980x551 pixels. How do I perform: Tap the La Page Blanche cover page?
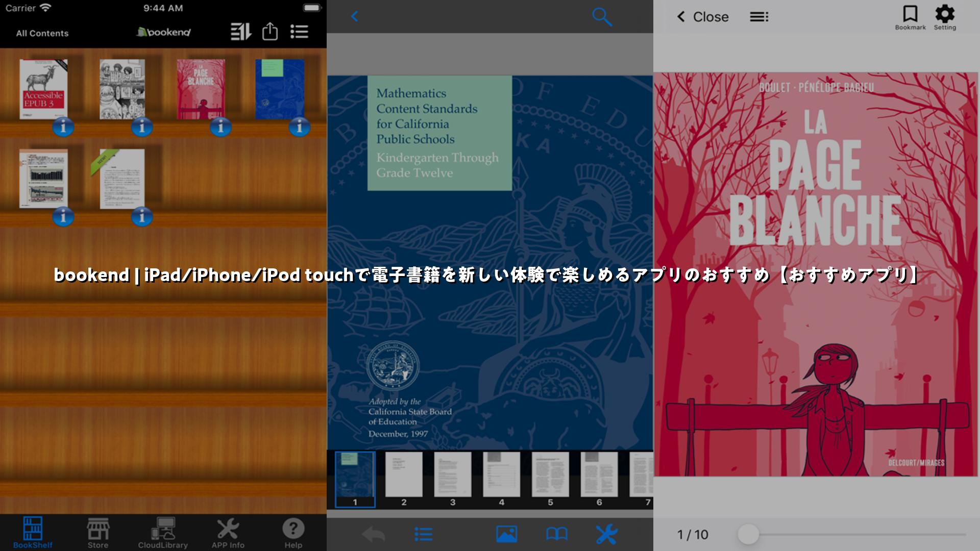(x=816, y=274)
